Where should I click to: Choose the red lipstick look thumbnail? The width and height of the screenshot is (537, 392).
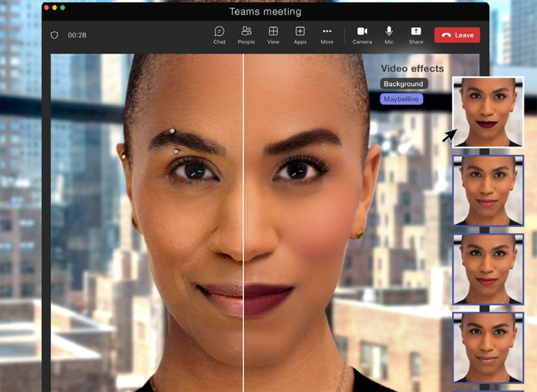coord(488,269)
